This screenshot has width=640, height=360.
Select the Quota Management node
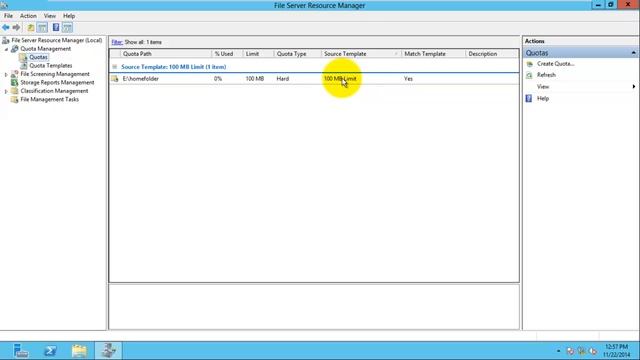pos(46,49)
